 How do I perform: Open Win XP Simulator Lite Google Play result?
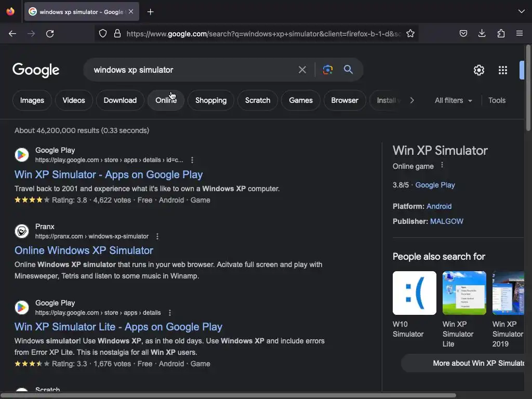(x=118, y=327)
